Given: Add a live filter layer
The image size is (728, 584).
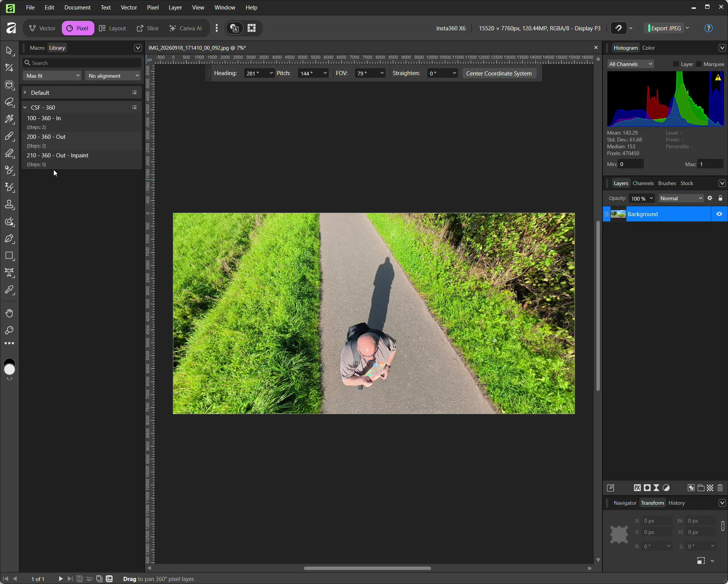Looking at the screenshot, I should [657, 488].
